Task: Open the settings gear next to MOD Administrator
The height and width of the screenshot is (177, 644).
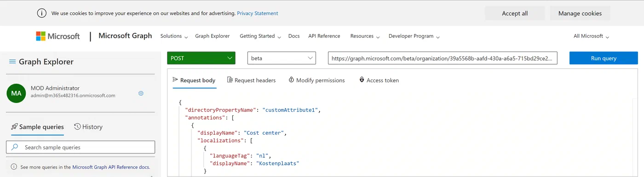Action: [x=141, y=93]
